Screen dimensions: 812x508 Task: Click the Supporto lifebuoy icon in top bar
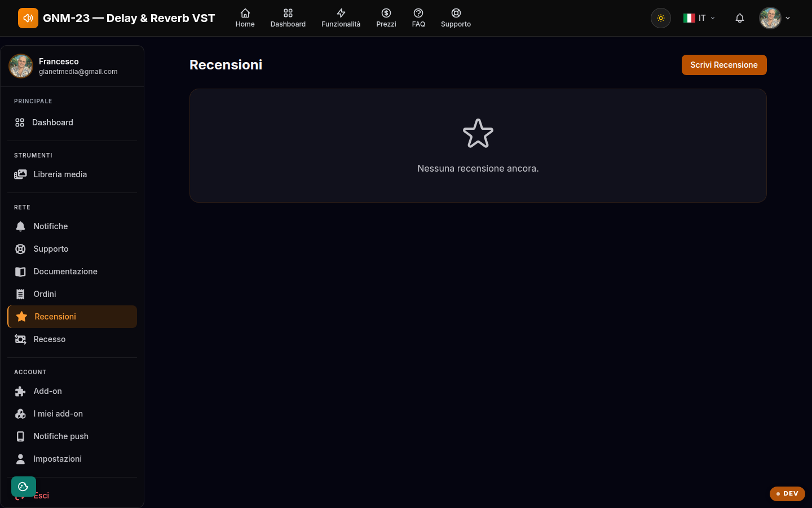pos(456,13)
